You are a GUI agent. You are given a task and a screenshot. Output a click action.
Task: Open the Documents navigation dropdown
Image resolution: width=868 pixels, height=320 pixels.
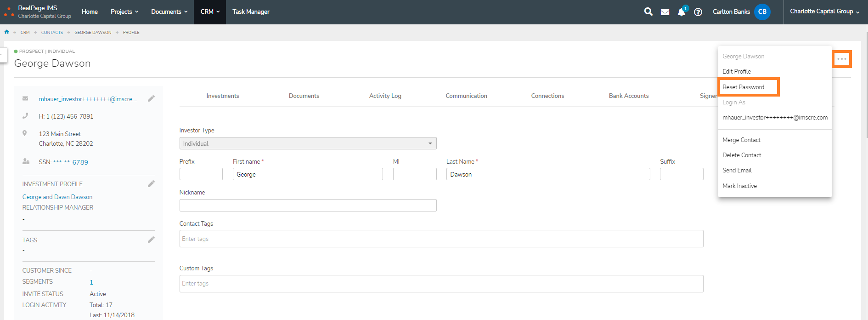[x=169, y=12]
